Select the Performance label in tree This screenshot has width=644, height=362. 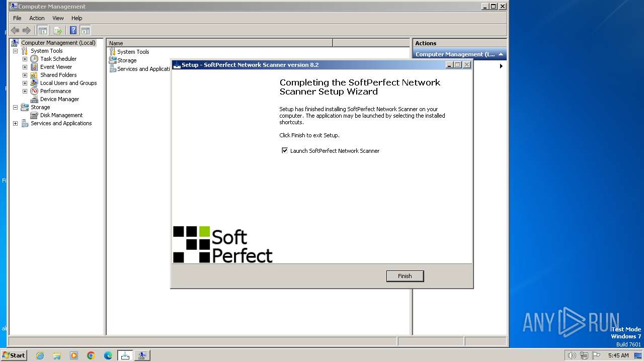[55, 91]
